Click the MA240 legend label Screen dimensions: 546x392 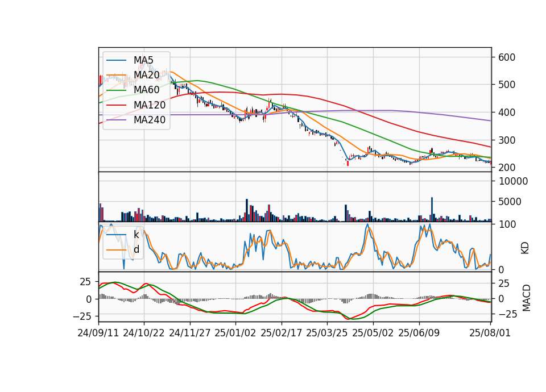point(150,120)
